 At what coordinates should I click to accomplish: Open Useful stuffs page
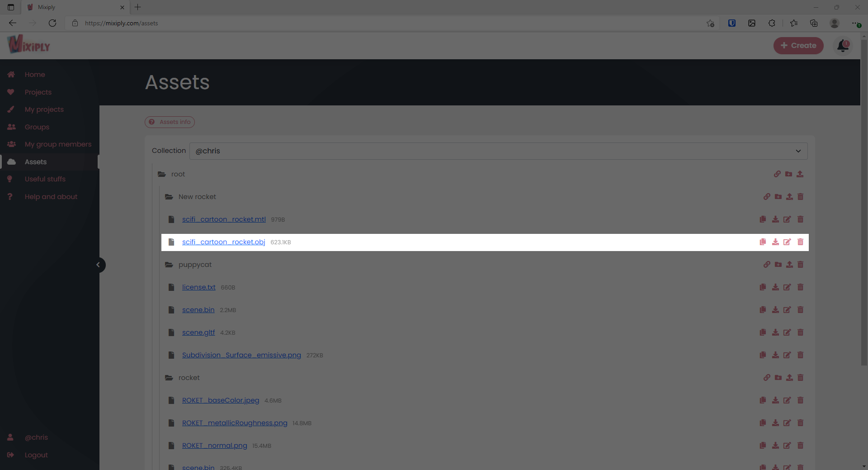(x=45, y=179)
